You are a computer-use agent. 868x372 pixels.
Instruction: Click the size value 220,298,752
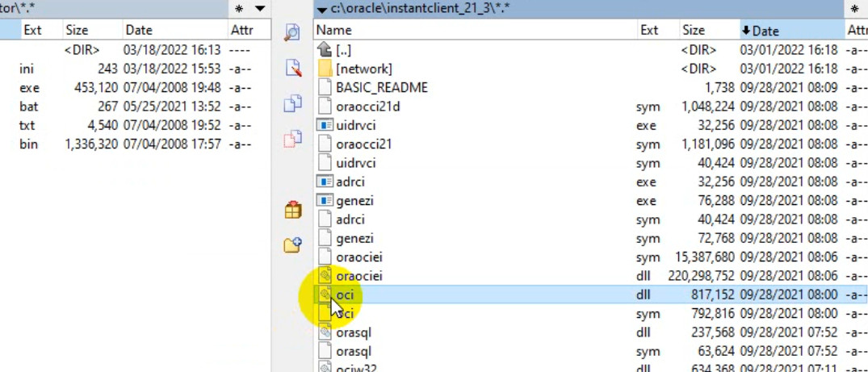(702, 276)
